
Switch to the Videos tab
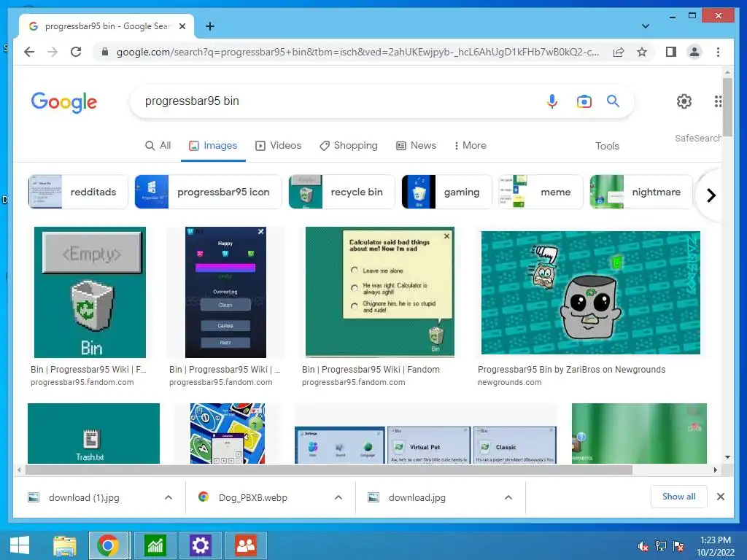[278, 146]
